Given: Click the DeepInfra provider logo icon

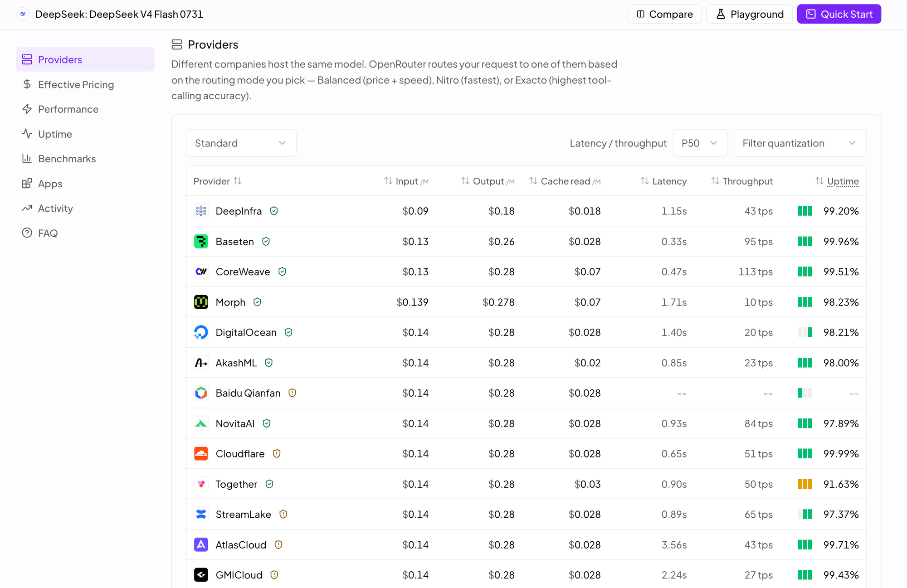Looking at the screenshot, I should point(201,211).
